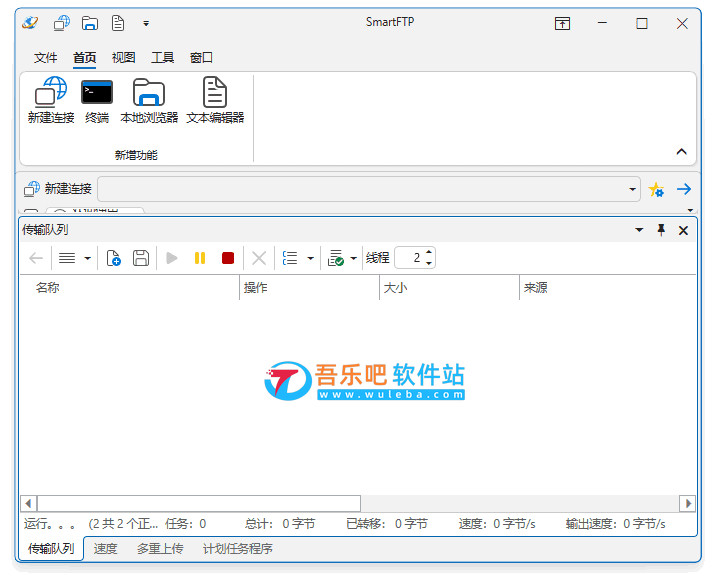Stop the transfer queue
Image resolution: width=716 pixels, height=584 pixels.
click(x=228, y=258)
